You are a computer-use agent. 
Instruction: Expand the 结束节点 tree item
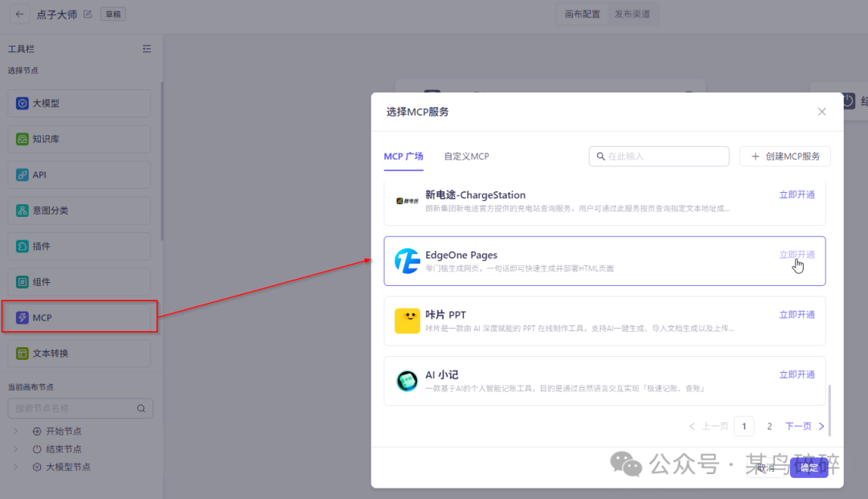click(x=16, y=448)
